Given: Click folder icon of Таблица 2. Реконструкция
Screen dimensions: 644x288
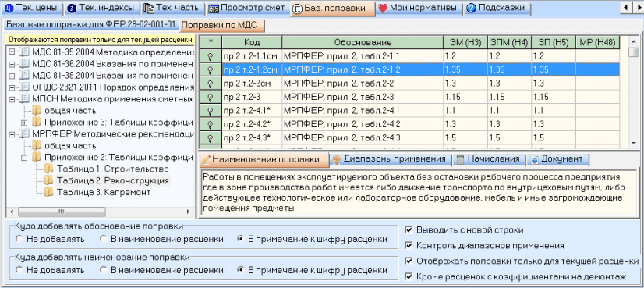Looking at the screenshot, I should pyautogui.click(x=49, y=180).
